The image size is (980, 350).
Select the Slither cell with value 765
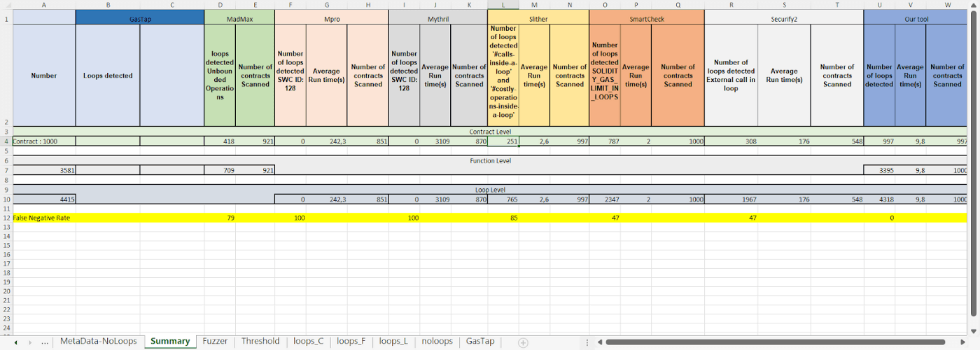503,199
